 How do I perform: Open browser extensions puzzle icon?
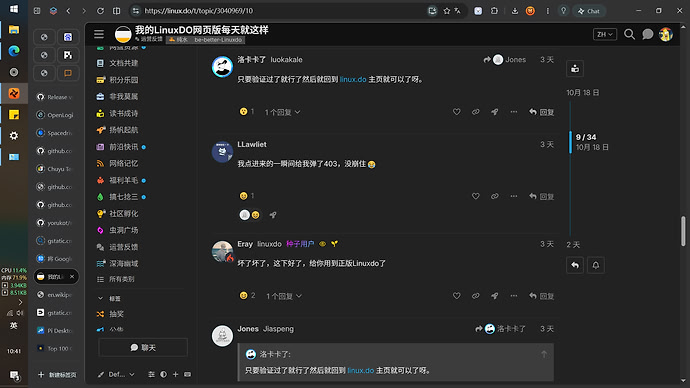tap(494, 11)
